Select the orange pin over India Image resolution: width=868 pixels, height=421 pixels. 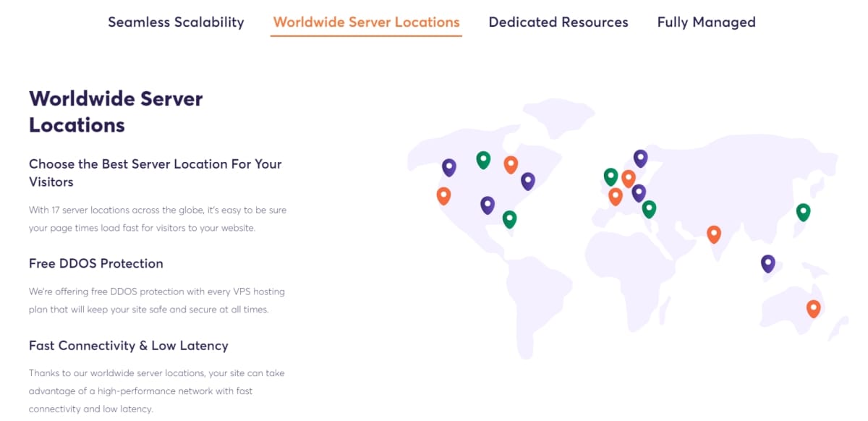tap(714, 234)
